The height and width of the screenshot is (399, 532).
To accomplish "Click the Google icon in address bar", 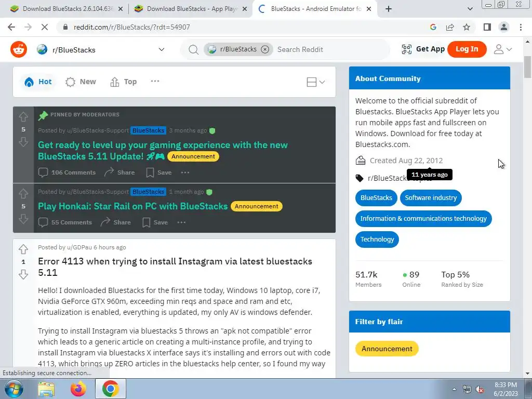I will 433,27.
